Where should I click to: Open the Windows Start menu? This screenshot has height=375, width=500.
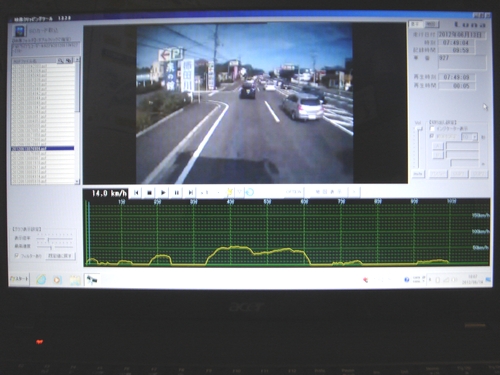coord(20,279)
